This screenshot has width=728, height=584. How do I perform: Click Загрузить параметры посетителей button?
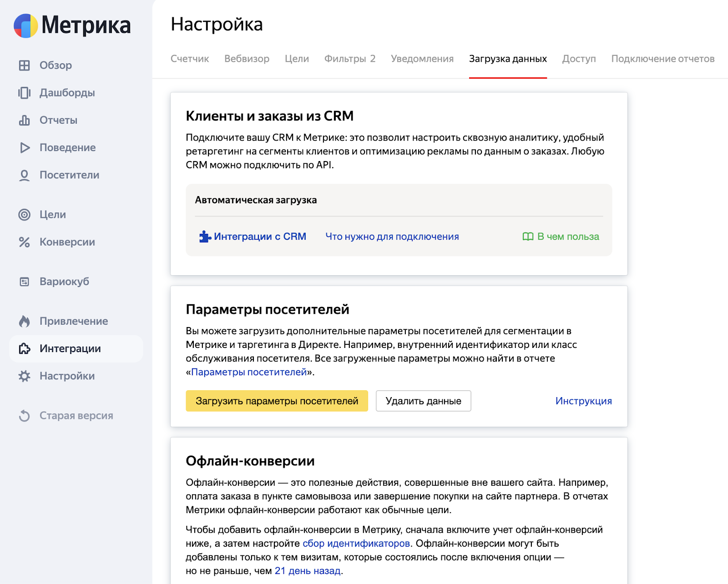pos(277,401)
